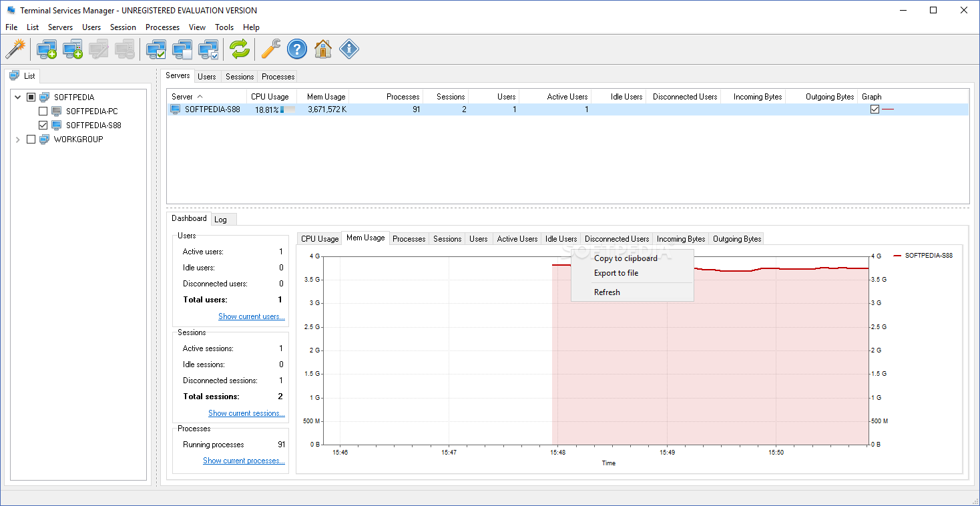Click Show current sessions link

point(246,413)
